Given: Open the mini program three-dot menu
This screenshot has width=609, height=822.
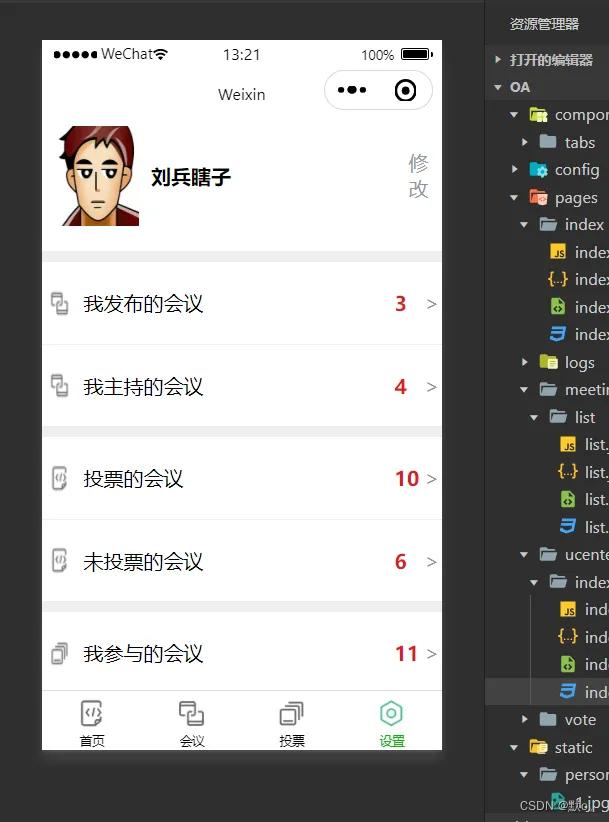Looking at the screenshot, I should [x=352, y=90].
